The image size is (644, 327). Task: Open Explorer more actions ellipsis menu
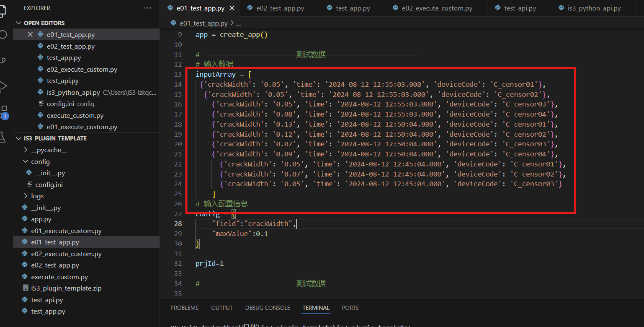(147, 8)
